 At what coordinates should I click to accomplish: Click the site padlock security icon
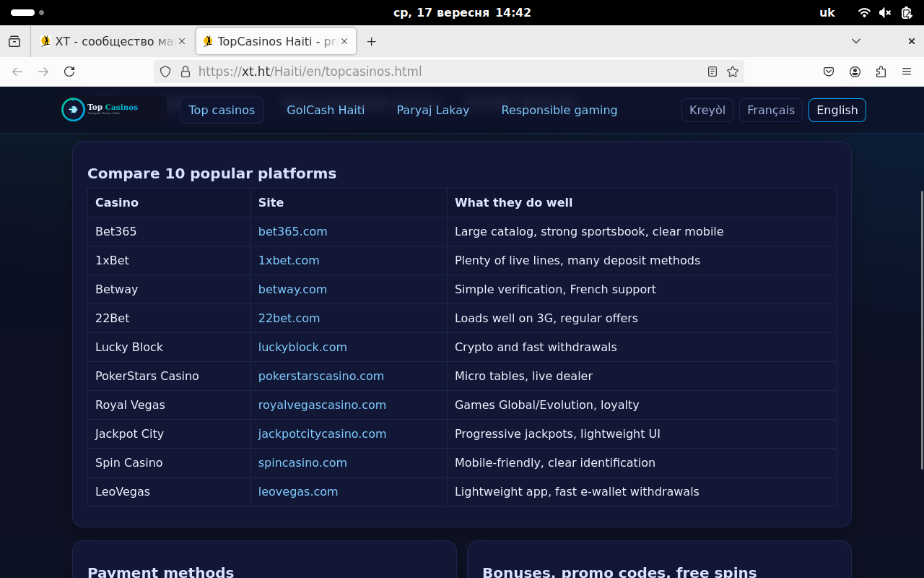(x=186, y=72)
